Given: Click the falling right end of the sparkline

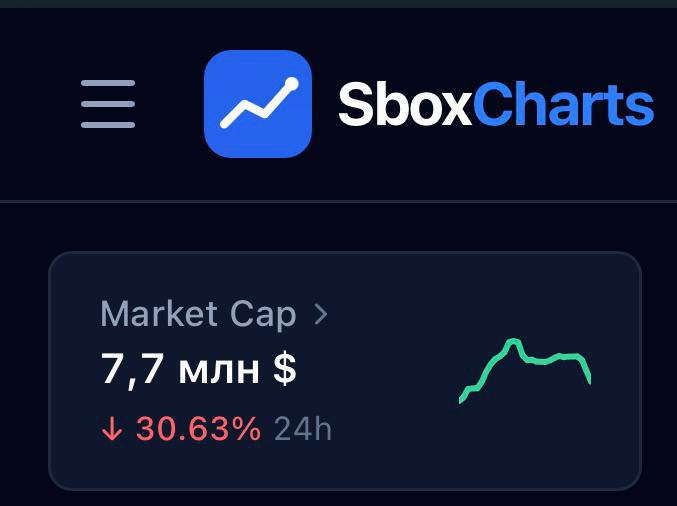Looking at the screenshot, I should tap(586, 370).
